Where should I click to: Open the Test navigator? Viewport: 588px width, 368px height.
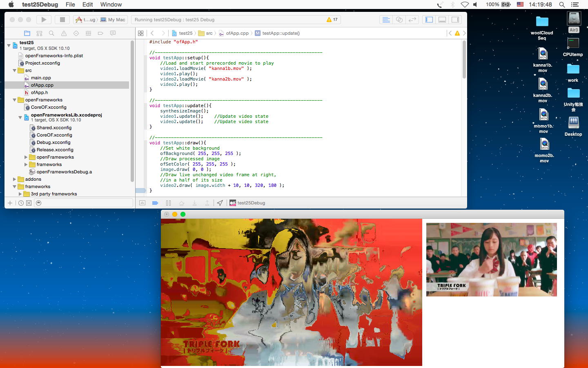tap(76, 33)
